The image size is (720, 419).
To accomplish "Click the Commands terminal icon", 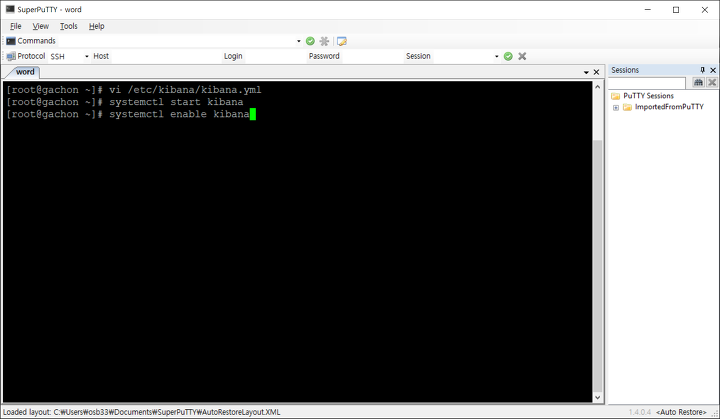I will [x=11, y=41].
